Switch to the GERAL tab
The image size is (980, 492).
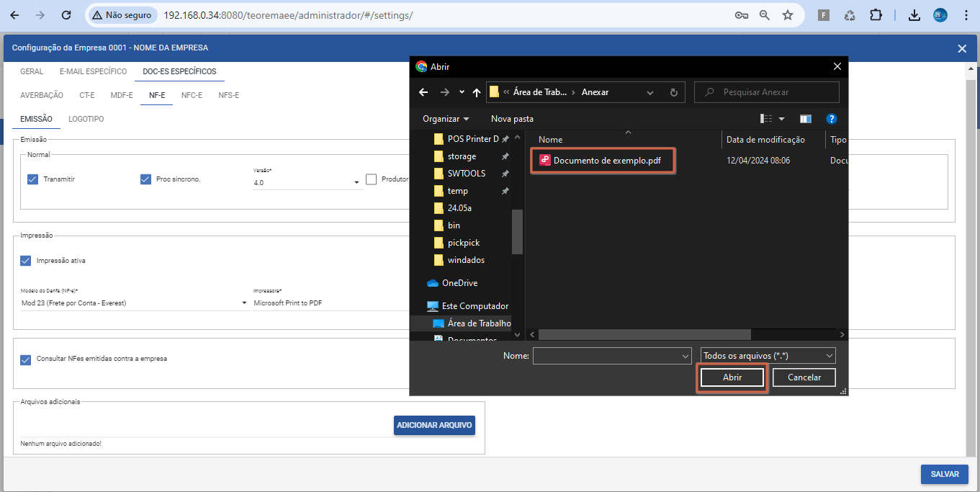point(32,71)
